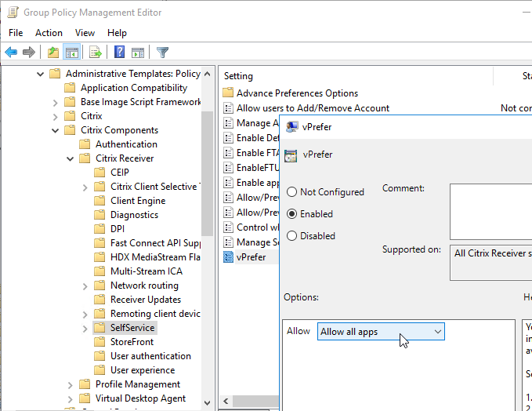The width and height of the screenshot is (532, 411).
Task: Click the Multi-Stream ICA folder icon
Action: (100, 271)
